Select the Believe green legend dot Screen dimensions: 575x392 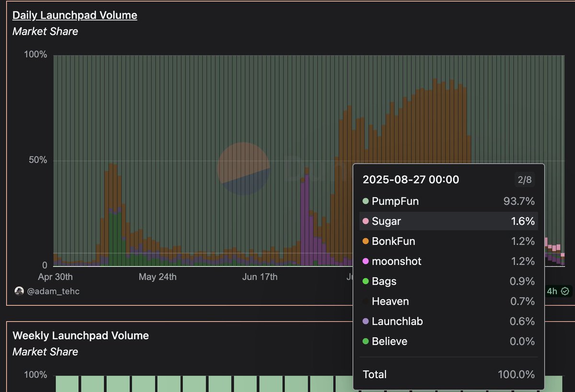(x=366, y=342)
